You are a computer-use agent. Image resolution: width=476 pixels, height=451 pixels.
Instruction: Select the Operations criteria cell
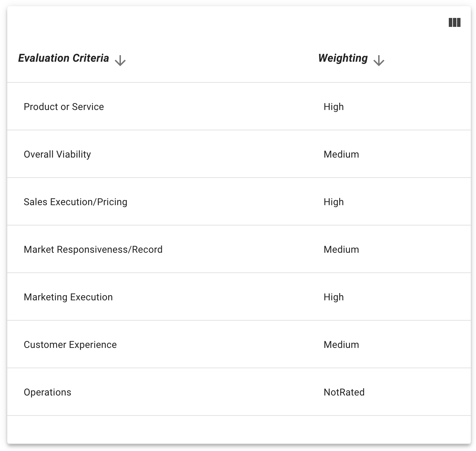pyautogui.click(x=48, y=392)
